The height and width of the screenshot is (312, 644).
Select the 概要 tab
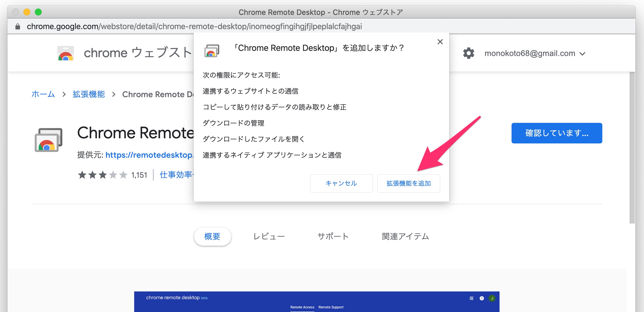click(x=212, y=237)
